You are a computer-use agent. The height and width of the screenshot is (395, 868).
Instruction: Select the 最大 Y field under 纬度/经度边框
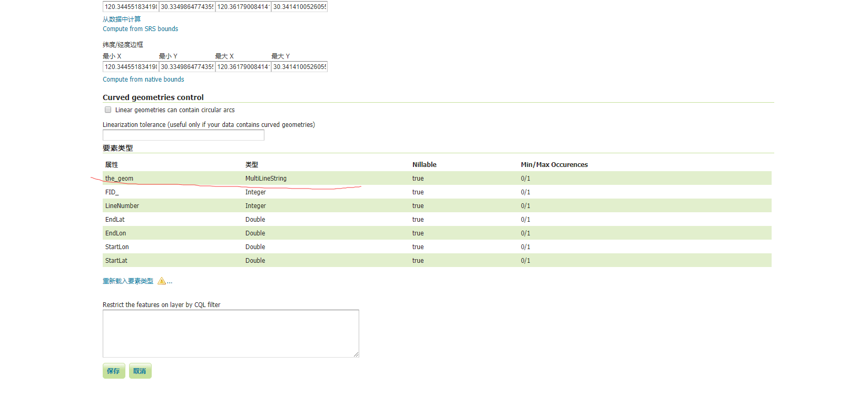(x=299, y=67)
